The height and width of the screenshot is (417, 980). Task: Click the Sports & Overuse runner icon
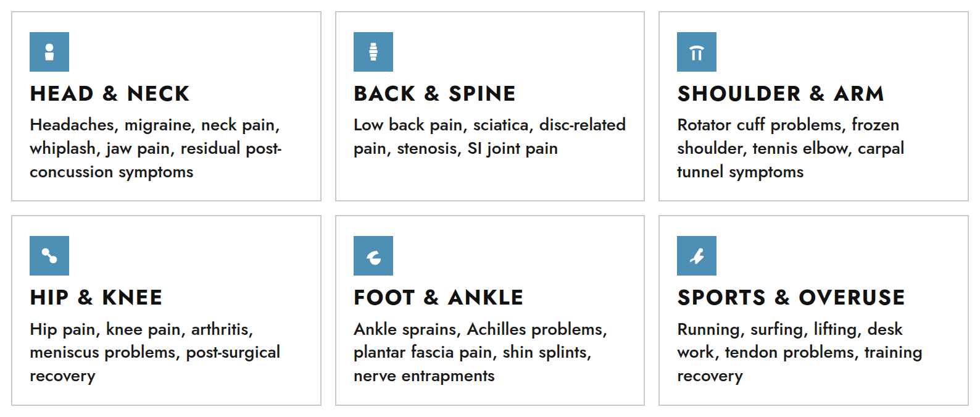tap(697, 256)
